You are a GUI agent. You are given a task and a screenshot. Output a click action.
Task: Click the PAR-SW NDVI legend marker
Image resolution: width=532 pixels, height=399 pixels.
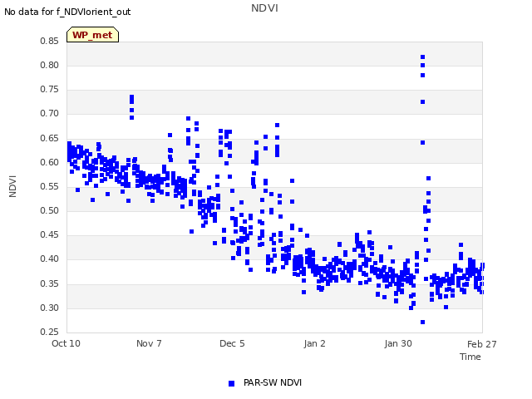[231, 383]
